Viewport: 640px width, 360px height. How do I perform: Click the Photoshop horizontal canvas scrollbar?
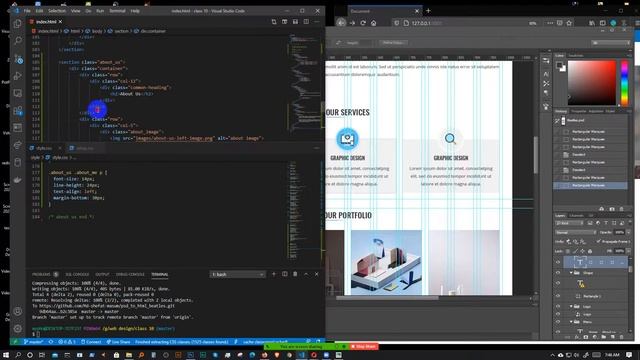(x=387, y=298)
